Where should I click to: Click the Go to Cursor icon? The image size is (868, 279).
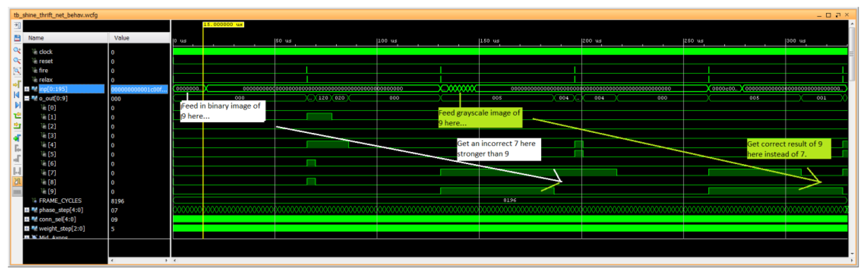click(17, 84)
